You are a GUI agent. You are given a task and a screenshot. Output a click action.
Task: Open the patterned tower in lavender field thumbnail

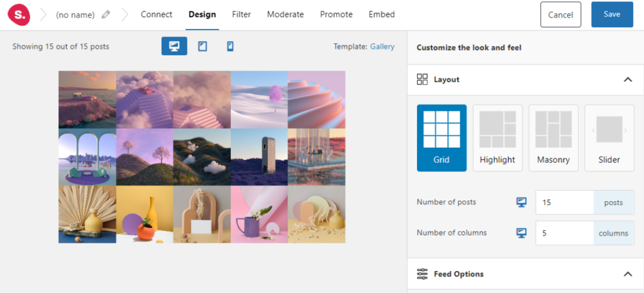tap(259, 157)
